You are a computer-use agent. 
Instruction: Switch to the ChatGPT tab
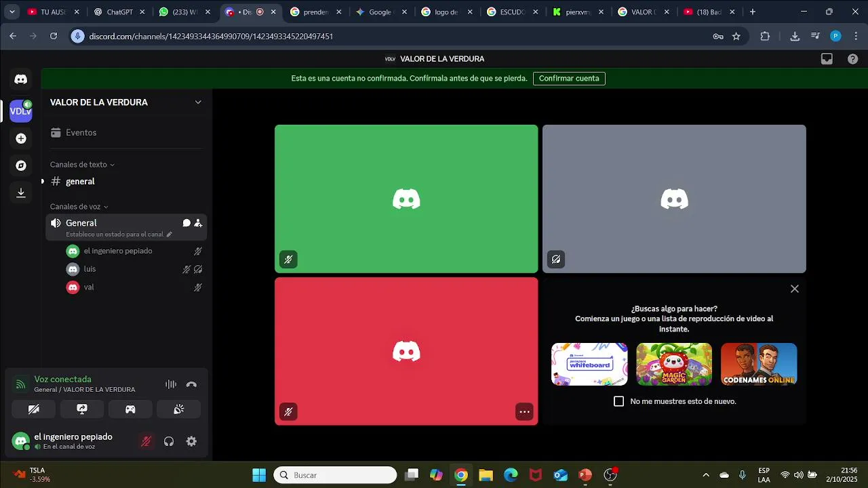pyautogui.click(x=119, y=12)
